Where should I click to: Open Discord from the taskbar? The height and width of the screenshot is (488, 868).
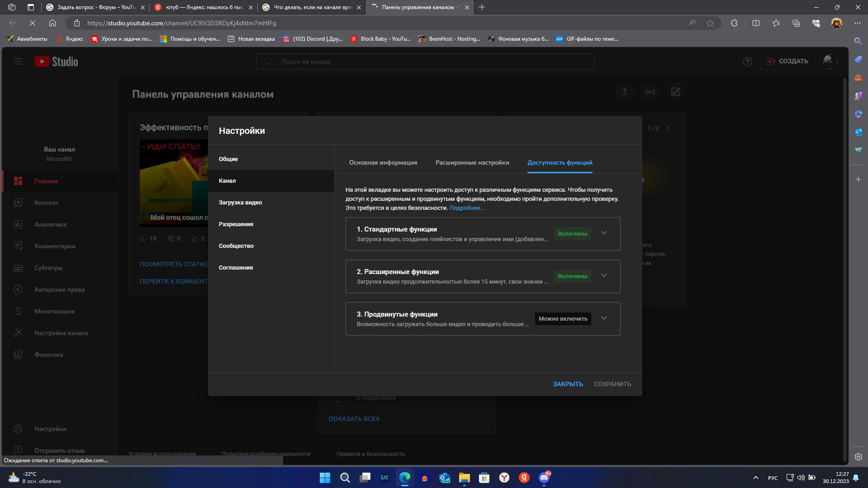[544, 478]
